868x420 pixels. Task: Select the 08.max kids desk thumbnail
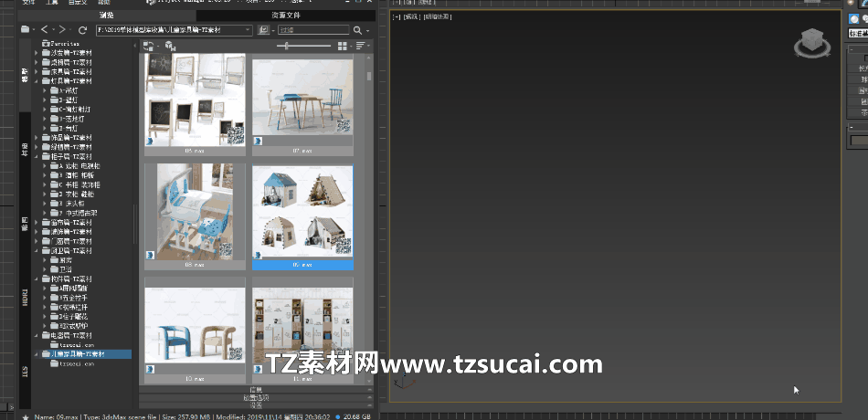coord(195,212)
